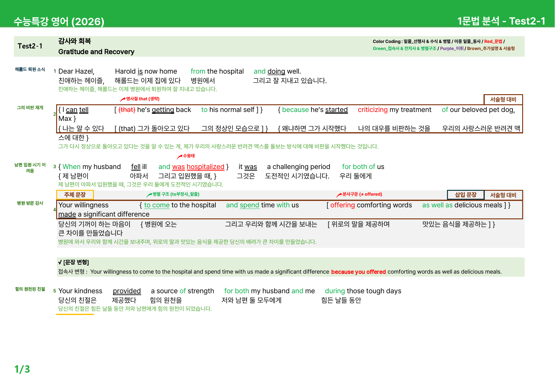555x392 pixels.
Task: Click the side note '병원 방문 감사'
Action: (x=30, y=203)
